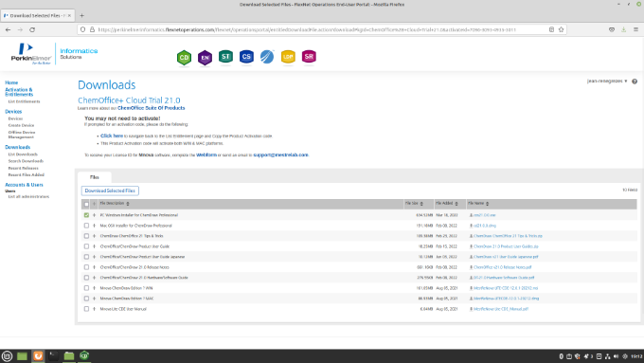Expand all rows with header plus icon

click(94, 204)
